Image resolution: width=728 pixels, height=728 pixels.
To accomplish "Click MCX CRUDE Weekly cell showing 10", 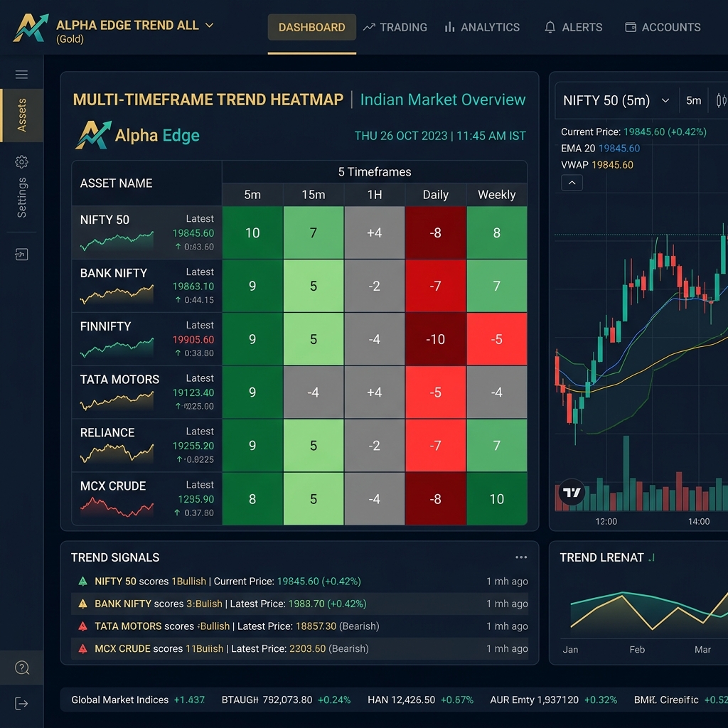I will coord(497,499).
